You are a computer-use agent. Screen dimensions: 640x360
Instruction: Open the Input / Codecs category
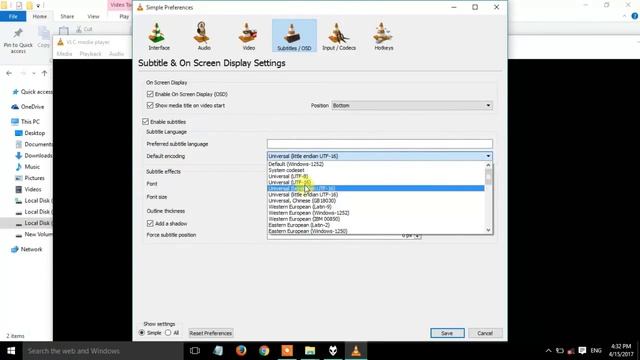tap(339, 36)
